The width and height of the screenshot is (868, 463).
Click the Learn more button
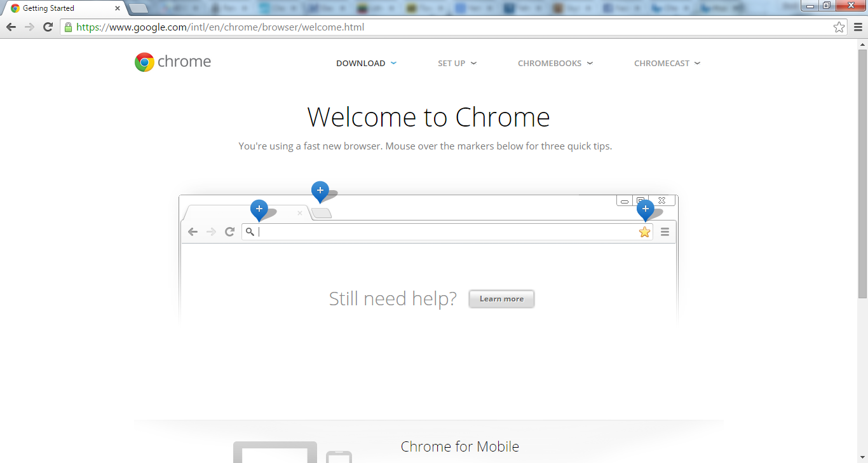point(501,299)
